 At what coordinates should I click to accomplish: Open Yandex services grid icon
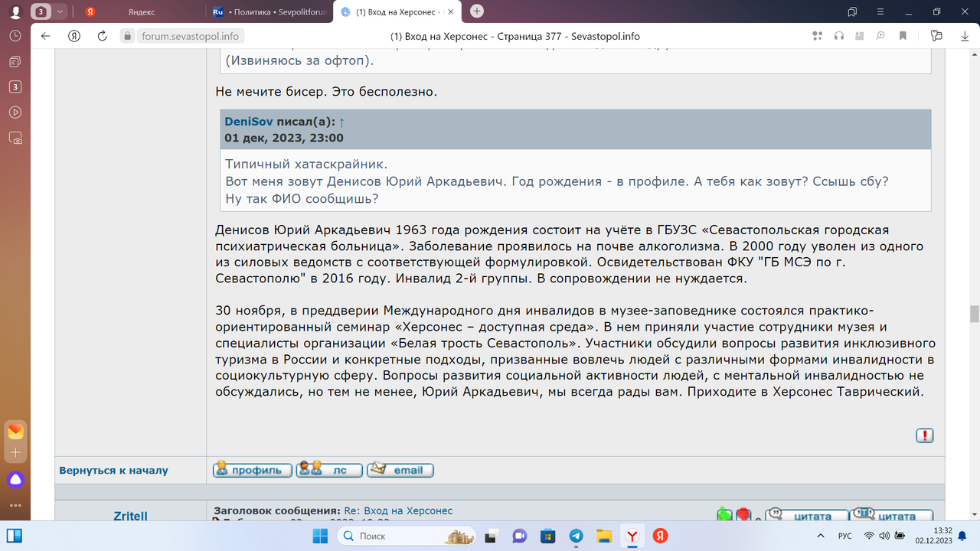818,35
